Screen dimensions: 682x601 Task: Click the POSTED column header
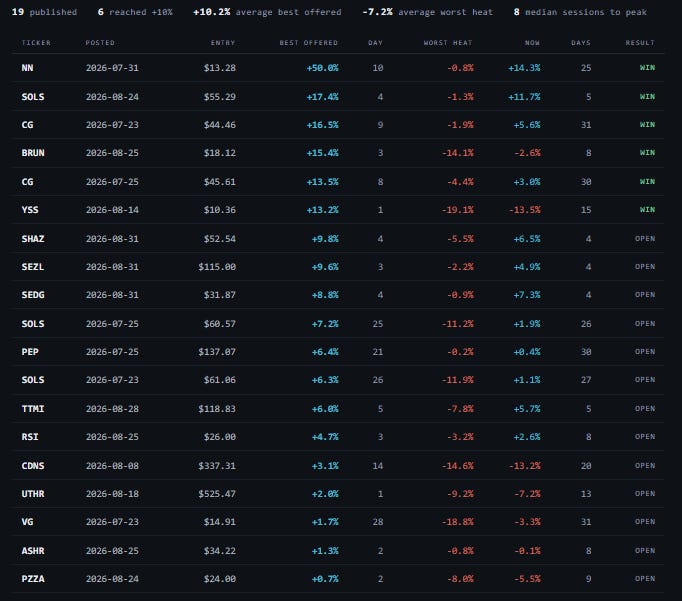(100, 43)
